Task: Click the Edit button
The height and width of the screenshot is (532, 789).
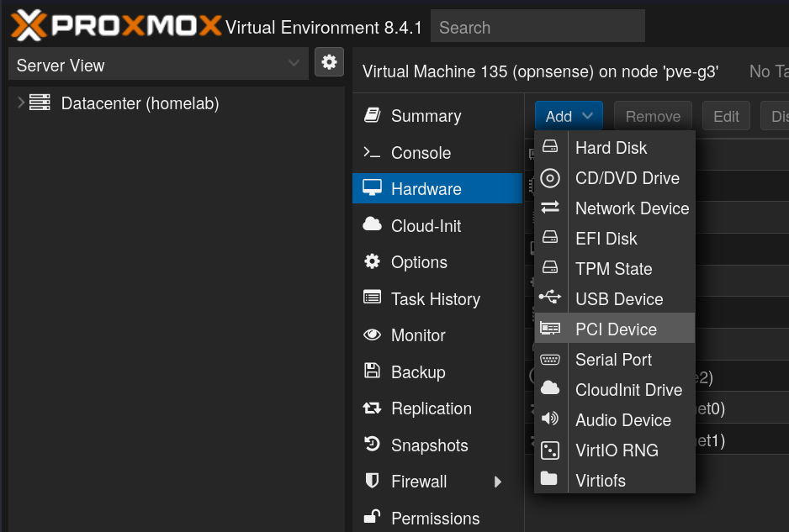Action: pos(726,116)
